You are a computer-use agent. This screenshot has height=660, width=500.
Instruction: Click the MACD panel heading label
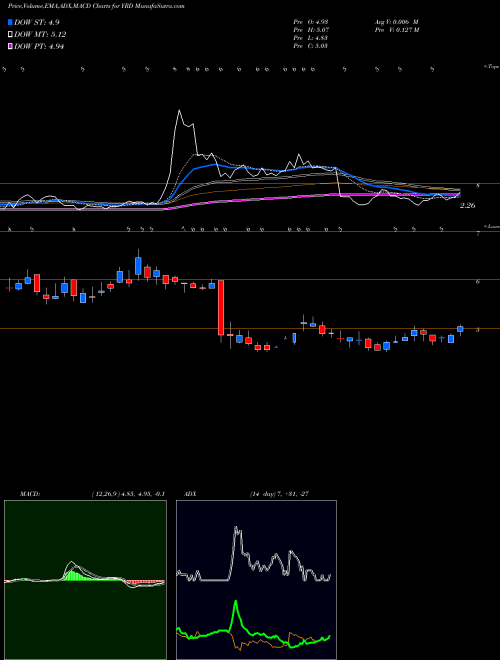30,493
